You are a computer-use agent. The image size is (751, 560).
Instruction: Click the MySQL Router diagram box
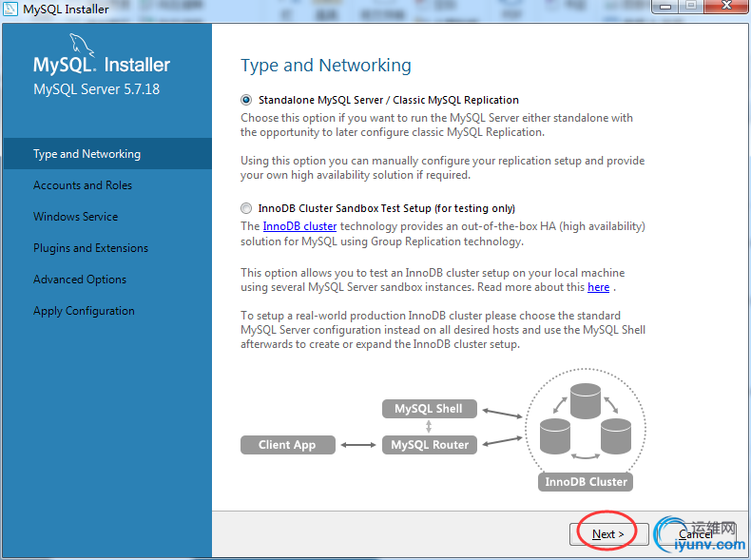coord(429,445)
